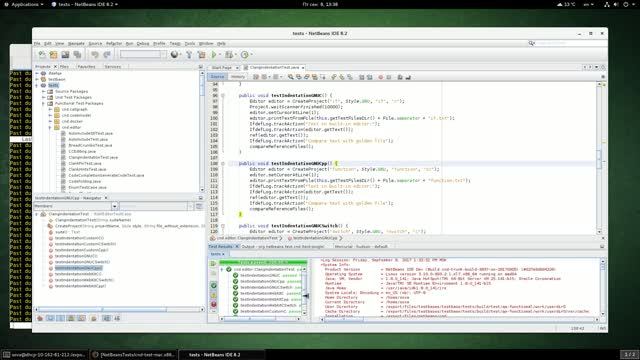640x360 pixels.
Task: Click the New Project toolbar icon
Action: click(53, 54)
